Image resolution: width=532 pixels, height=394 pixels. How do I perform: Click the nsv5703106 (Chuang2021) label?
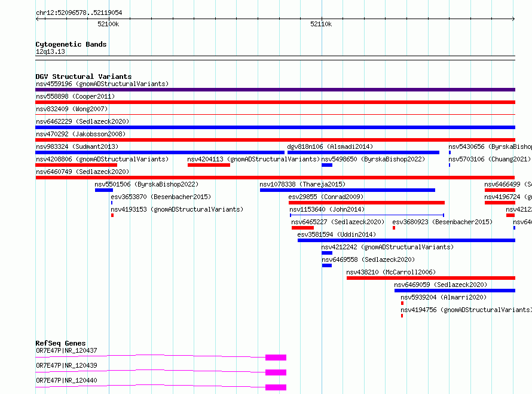(490, 159)
